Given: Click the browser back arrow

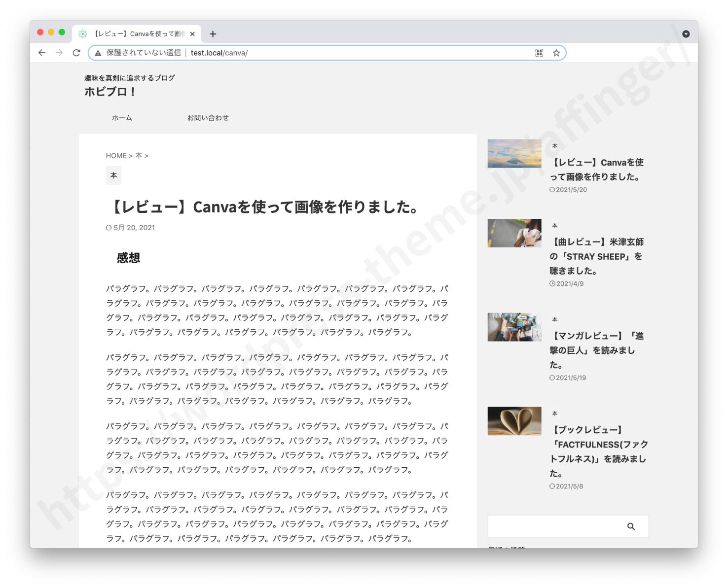Looking at the screenshot, I should coord(42,53).
